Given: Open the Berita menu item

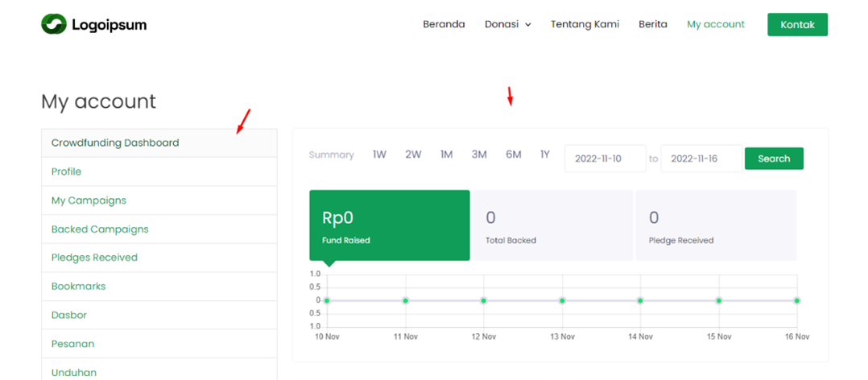Looking at the screenshot, I should click(x=652, y=24).
